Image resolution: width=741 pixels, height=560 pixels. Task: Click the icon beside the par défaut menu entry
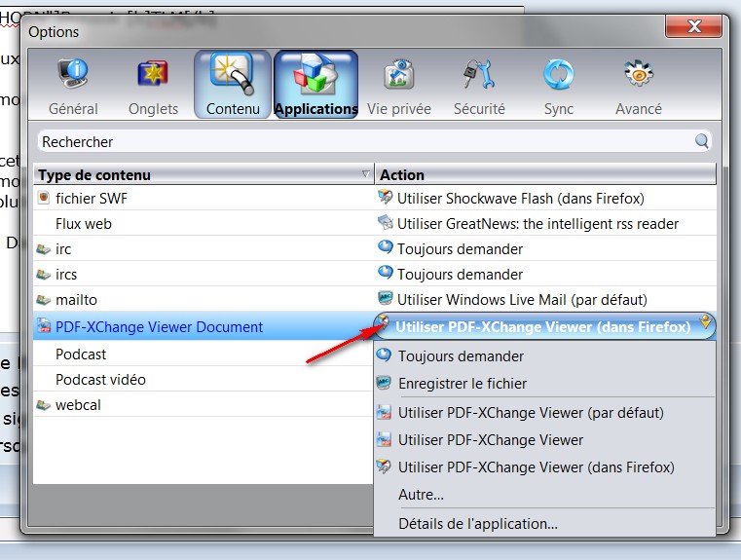[384, 412]
